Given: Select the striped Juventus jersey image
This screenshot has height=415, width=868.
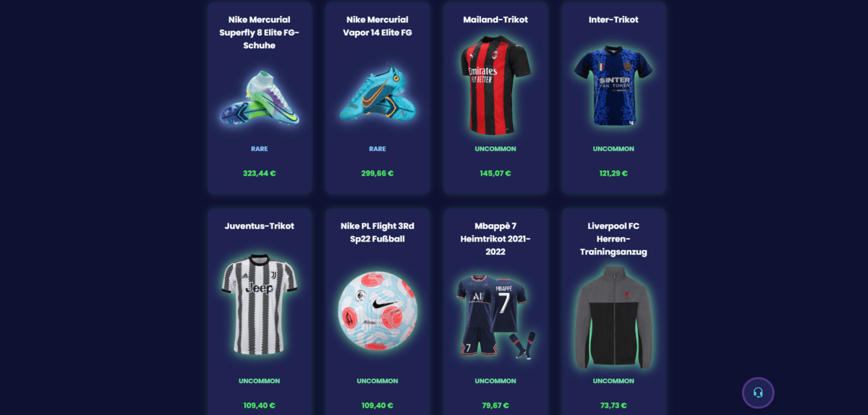Looking at the screenshot, I should pyautogui.click(x=259, y=304).
